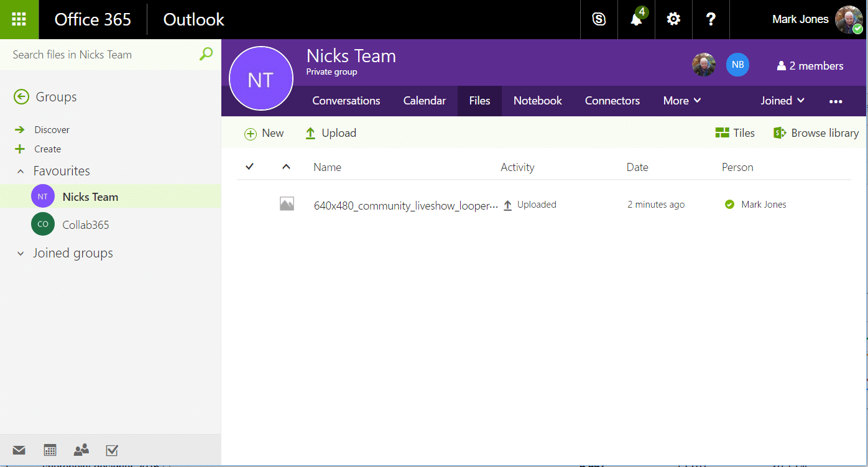Switch to Tasks using bottom checkbox icon
868x467 pixels.
(x=112, y=450)
